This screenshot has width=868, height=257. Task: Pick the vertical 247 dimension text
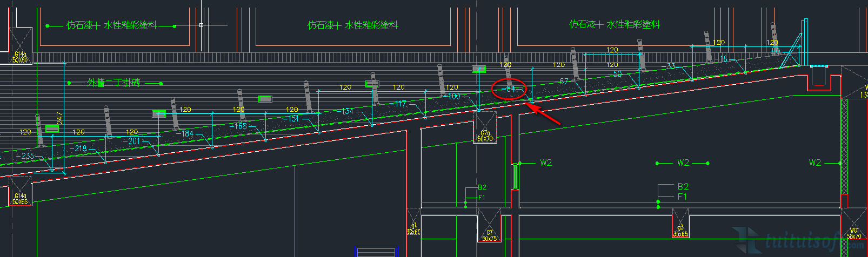[x=59, y=118]
